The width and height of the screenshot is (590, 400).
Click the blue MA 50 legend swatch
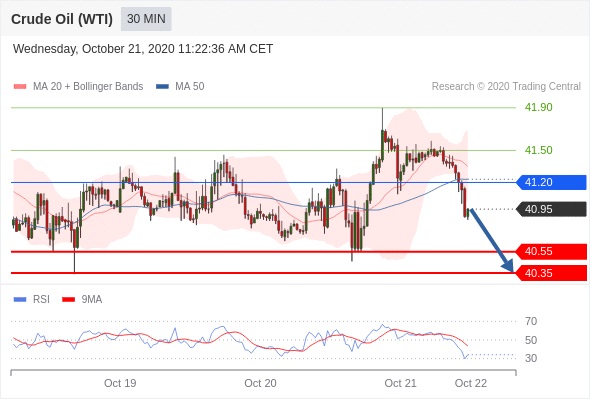coord(162,87)
